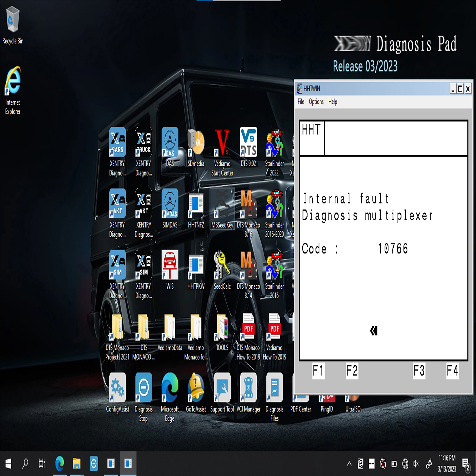Launch Internet Explorer from the desktop
This screenshot has width=476, height=476.
tap(13, 90)
